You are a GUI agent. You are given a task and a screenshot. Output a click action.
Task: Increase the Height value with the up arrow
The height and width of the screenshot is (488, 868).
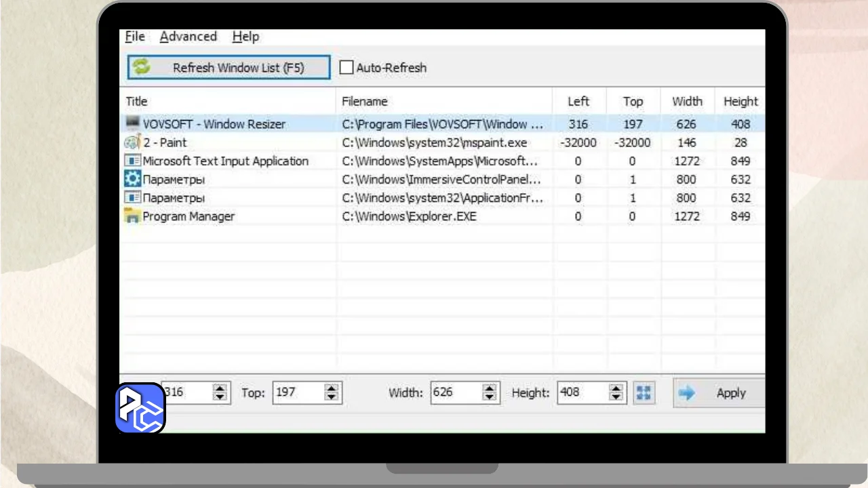(x=616, y=388)
